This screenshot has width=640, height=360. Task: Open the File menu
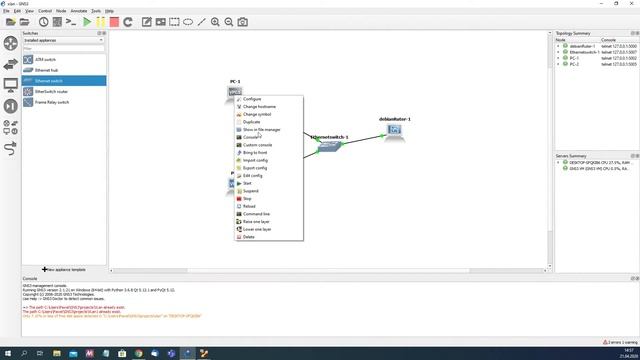(x=6, y=11)
